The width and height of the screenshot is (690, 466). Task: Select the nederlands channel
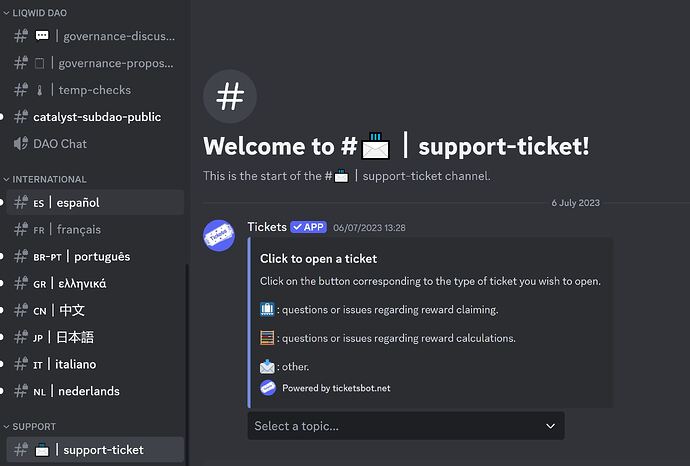pos(88,391)
